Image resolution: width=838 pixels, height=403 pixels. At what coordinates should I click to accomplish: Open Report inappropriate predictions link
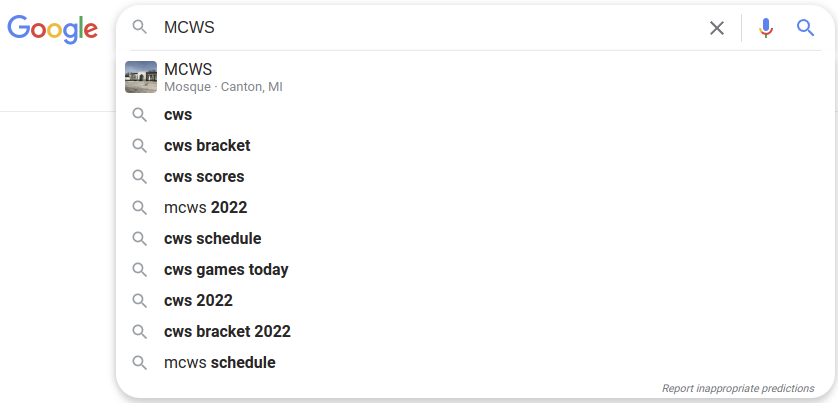738,388
